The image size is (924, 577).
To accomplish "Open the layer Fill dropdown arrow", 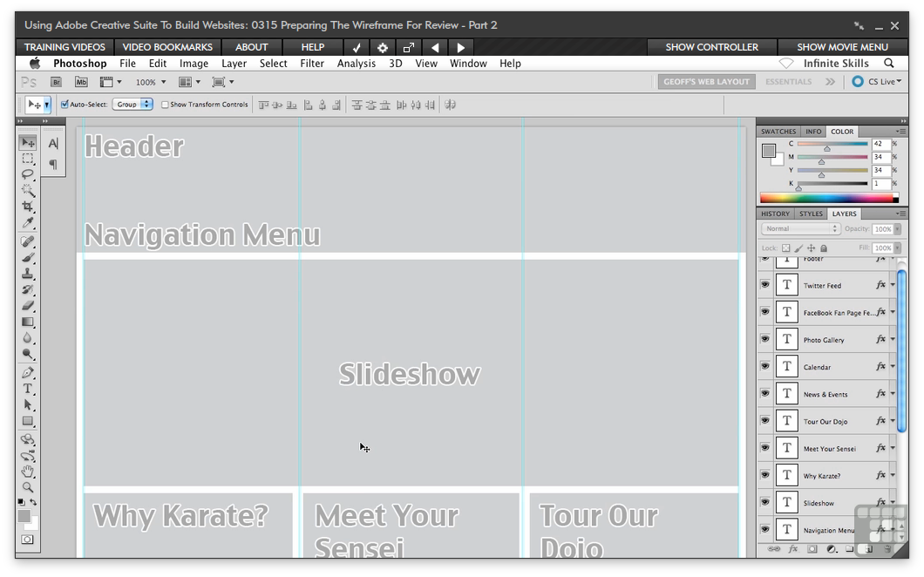I will tap(898, 248).
